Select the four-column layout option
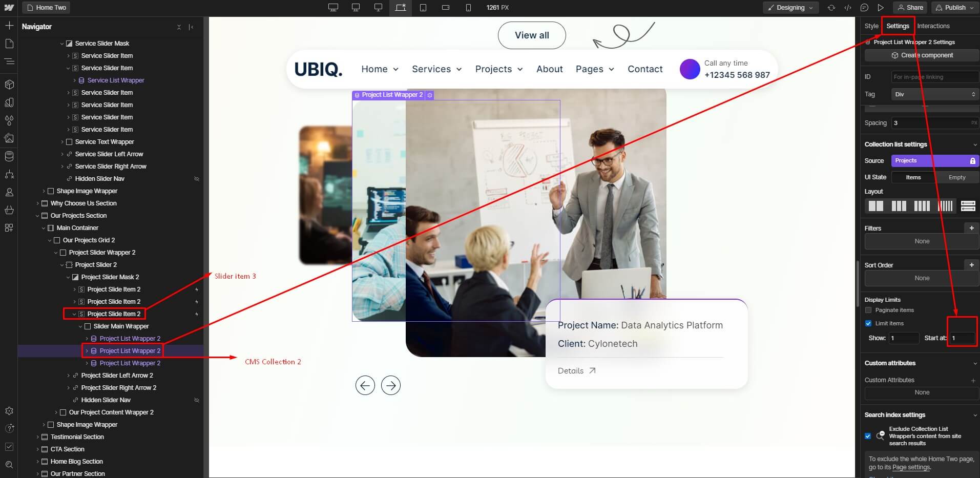The height and width of the screenshot is (478, 980). 922,206
